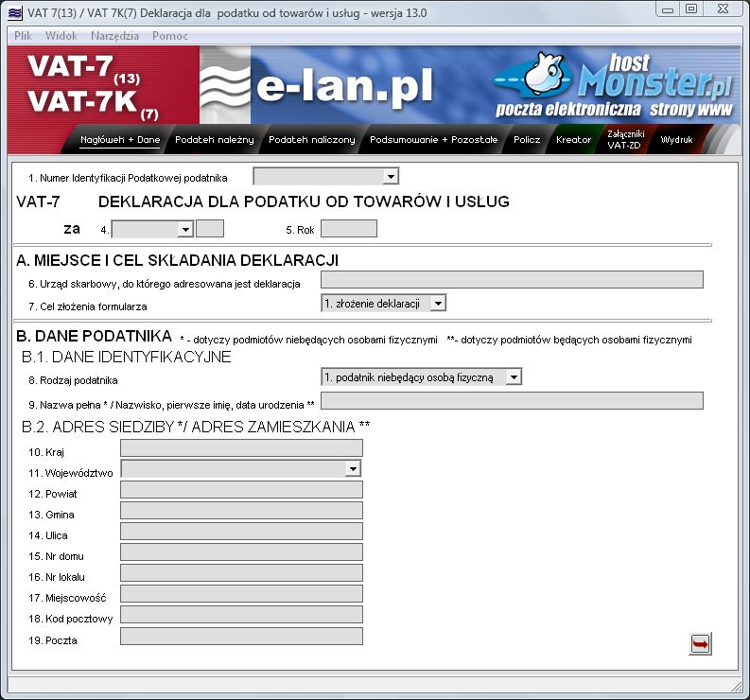
Task: Open the Województwo dropdown list
Action: [353, 469]
